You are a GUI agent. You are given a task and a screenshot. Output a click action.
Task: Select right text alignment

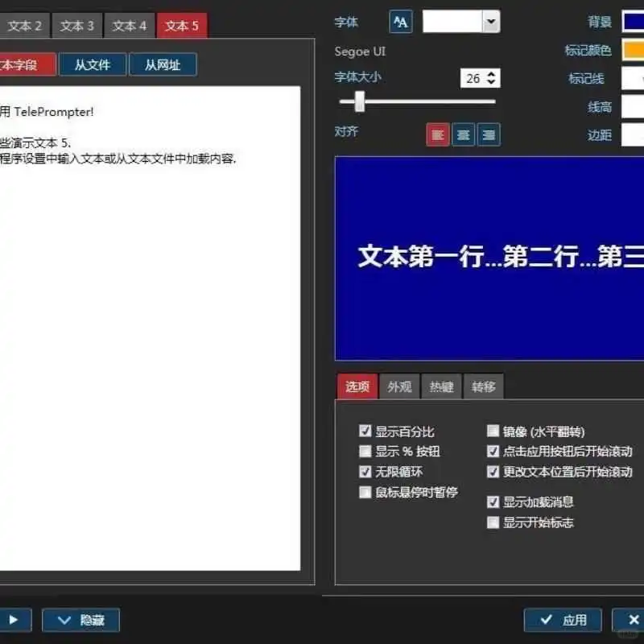point(489,134)
